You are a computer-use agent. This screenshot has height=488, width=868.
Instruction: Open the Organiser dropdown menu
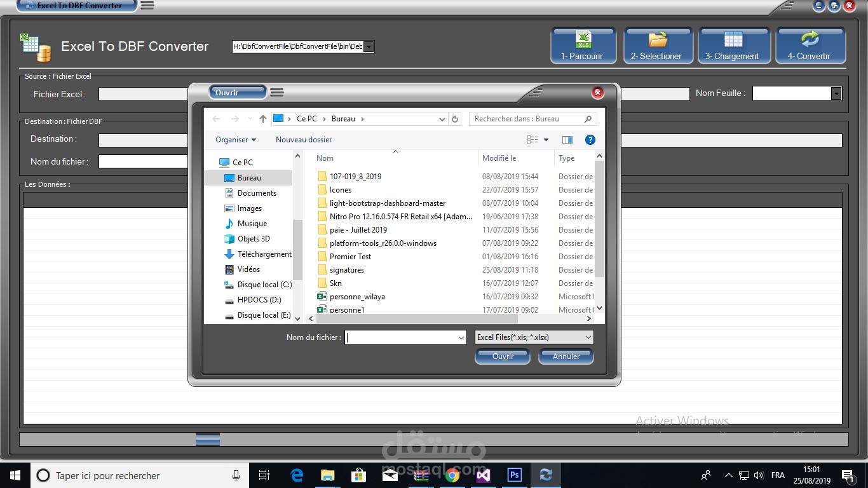pyautogui.click(x=236, y=140)
